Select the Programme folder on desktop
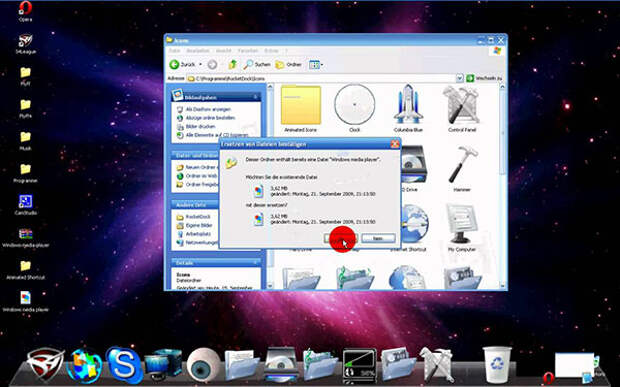 click(25, 173)
